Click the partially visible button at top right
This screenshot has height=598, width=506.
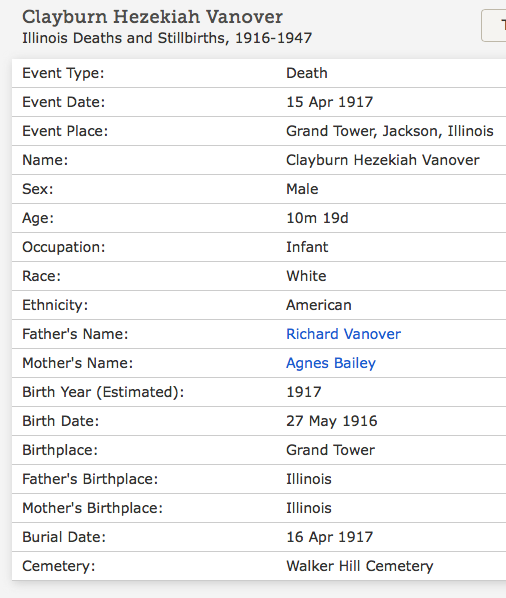click(494, 26)
